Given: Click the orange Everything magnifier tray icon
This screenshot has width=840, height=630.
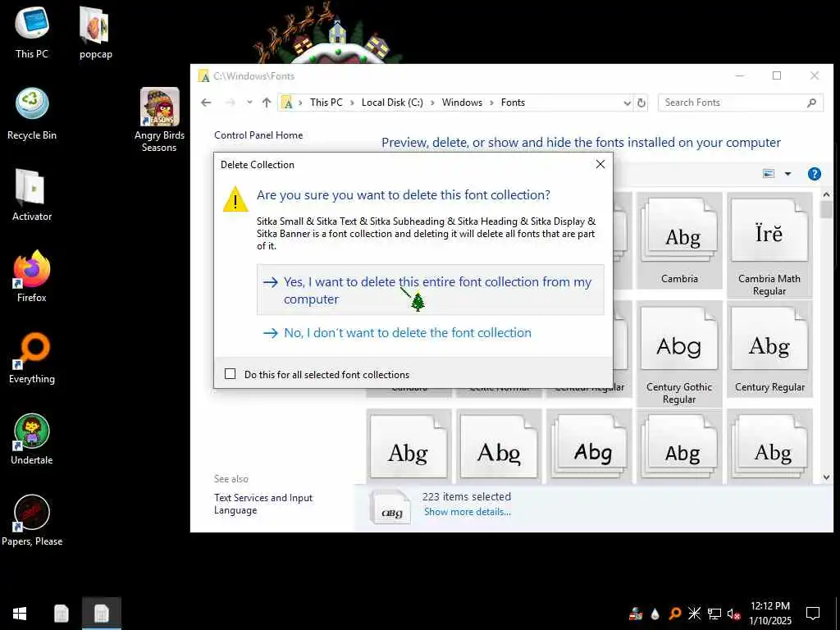Looking at the screenshot, I should (x=675, y=614).
